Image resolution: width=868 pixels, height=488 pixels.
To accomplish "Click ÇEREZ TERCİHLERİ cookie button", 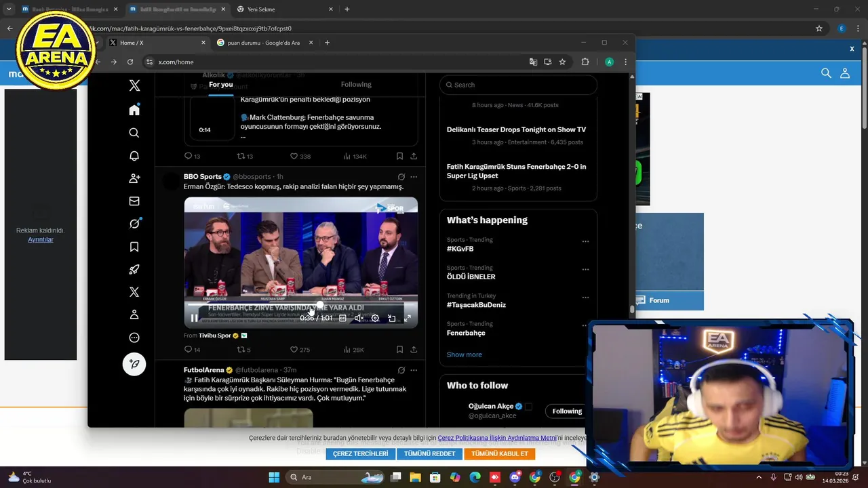I will pos(361,454).
